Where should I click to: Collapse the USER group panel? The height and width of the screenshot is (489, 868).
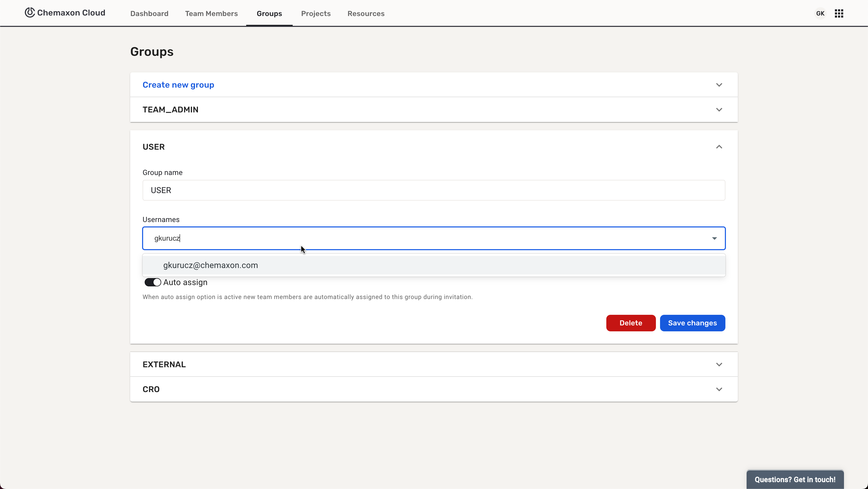click(719, 147)
